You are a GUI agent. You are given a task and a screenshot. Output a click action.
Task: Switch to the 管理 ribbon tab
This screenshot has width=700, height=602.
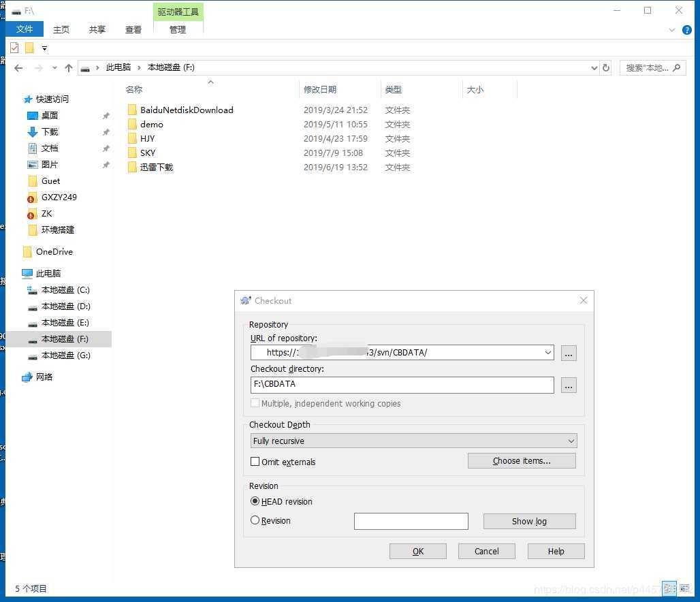click(178, 29)
